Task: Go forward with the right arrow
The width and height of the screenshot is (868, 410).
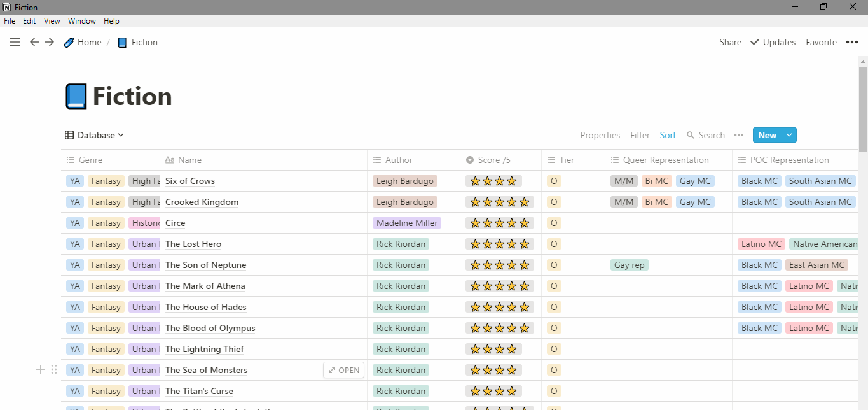Action: [x=50, y=42]
